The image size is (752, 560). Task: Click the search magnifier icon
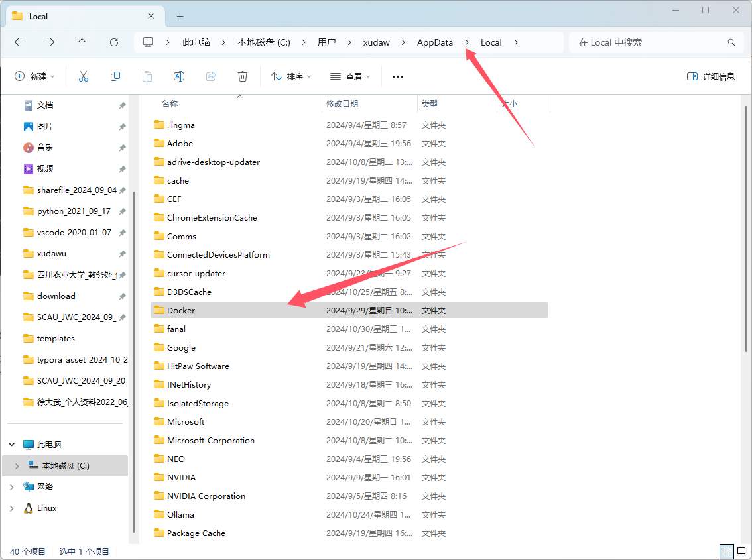point(731,42)
